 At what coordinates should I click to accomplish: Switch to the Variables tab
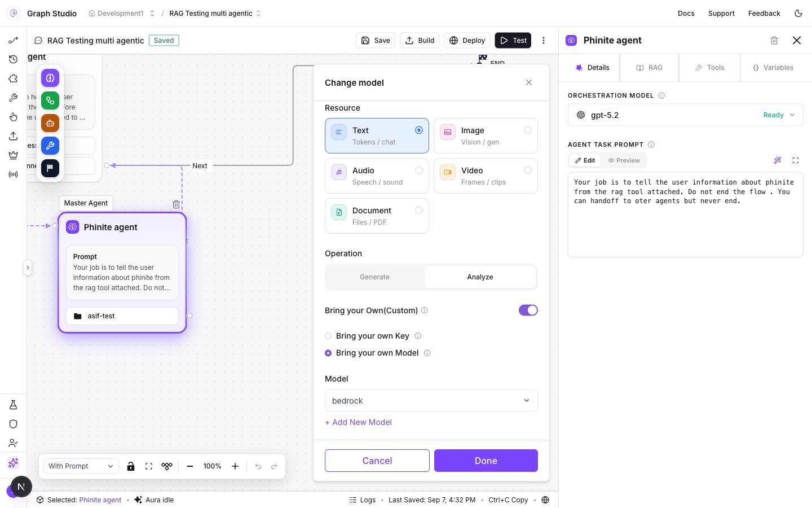773,68
